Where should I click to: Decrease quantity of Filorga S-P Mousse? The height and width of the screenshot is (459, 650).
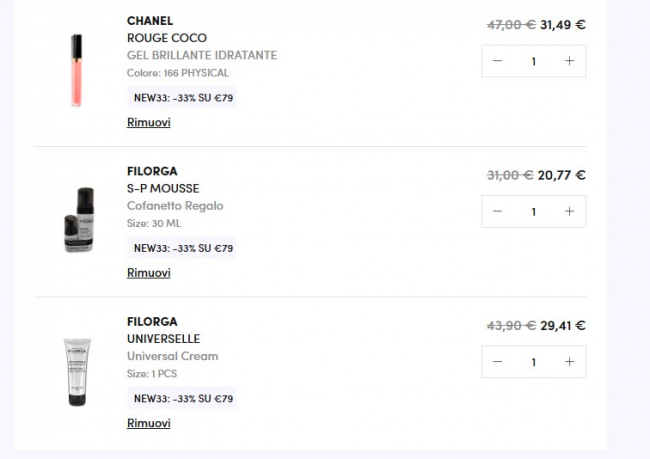[x=498, y=212]
